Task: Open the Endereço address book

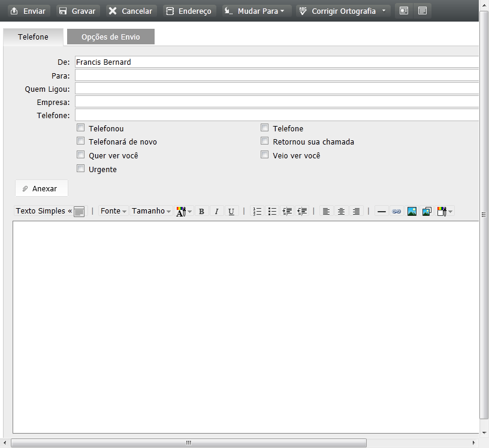Action: (x=189, y=11)
